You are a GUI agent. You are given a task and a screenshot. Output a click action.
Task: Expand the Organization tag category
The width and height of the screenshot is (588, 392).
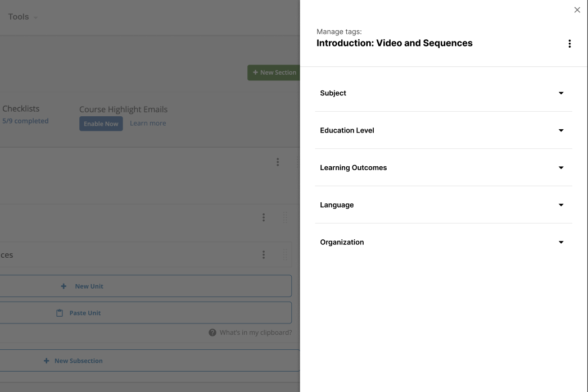click(560, 241)
